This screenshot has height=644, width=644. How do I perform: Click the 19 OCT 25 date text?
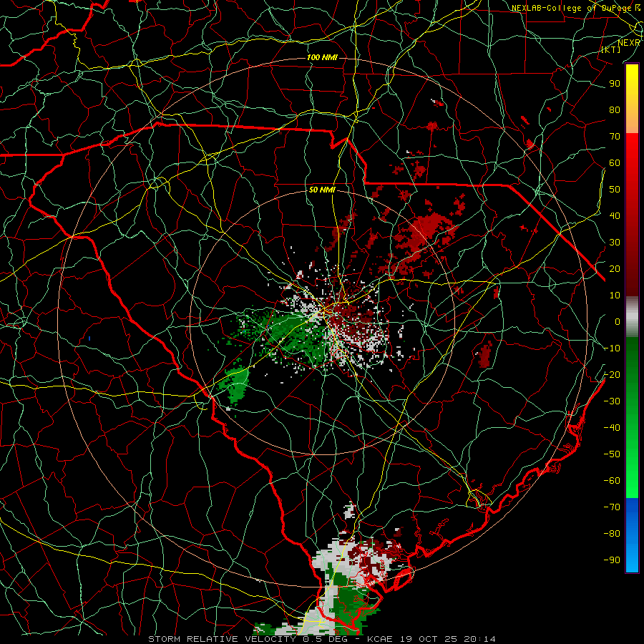[x=429, y=639]
